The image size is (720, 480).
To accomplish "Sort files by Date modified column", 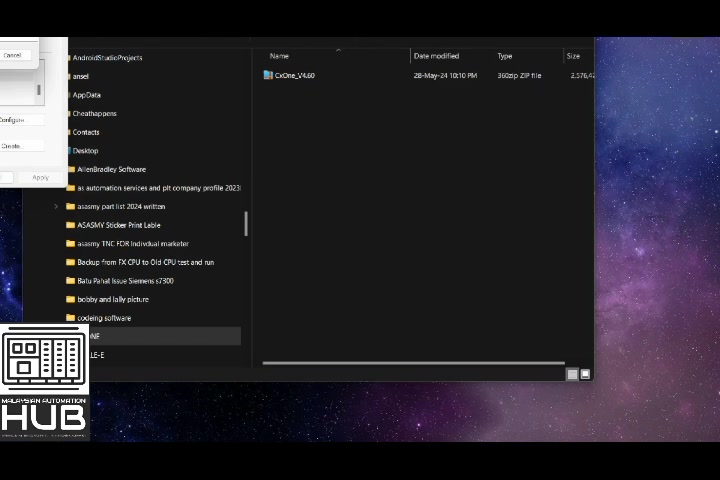I will [436, 56].
